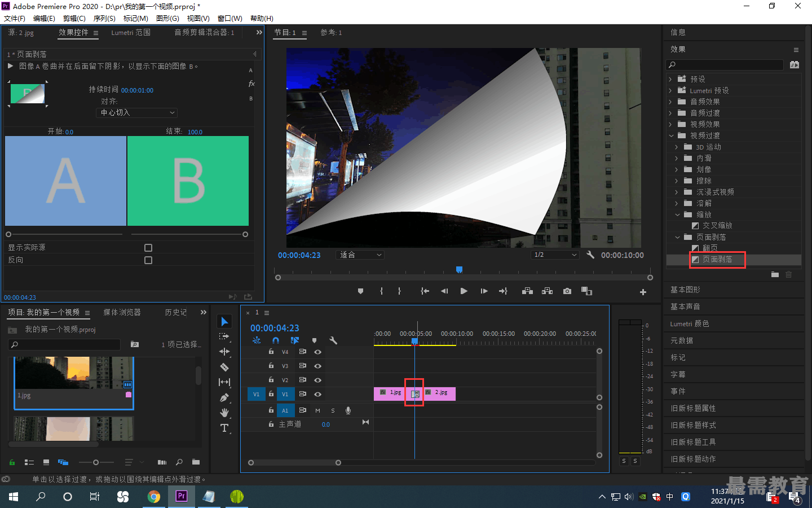Enable the 反向 checkbox
The image size is (812, 508).
pyautogui.click(x=148, y=260)
